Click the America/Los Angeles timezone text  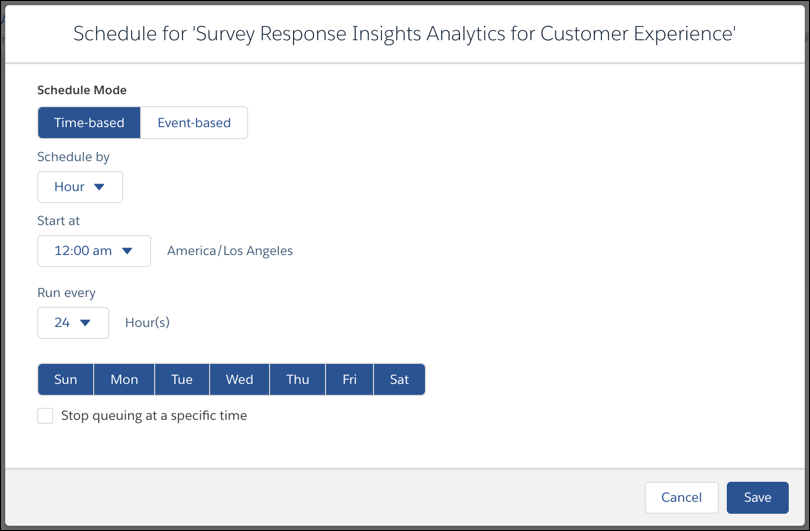(230, 251)
